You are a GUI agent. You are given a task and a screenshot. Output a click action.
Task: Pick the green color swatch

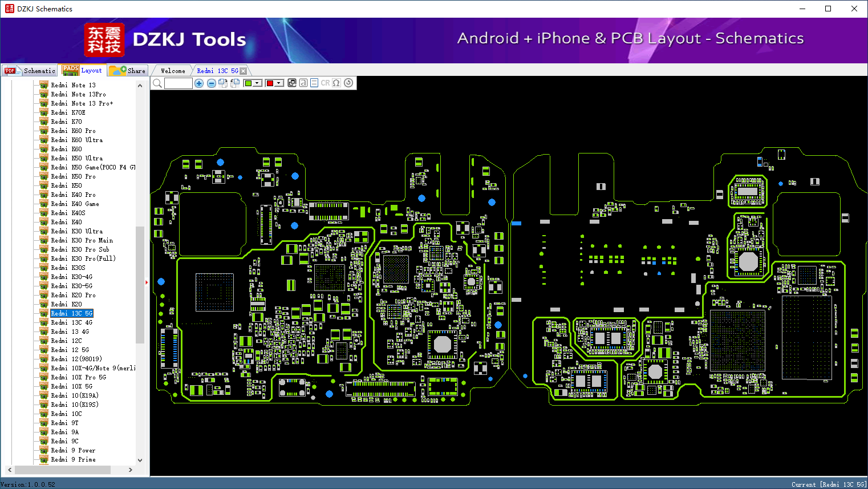point(248,83)
